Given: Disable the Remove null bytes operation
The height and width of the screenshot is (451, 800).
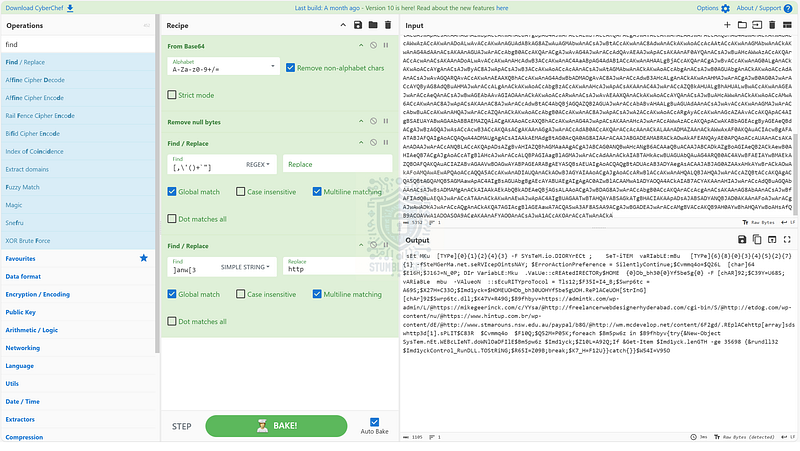Looking at the screenshot, I should [x=373, y=121].
